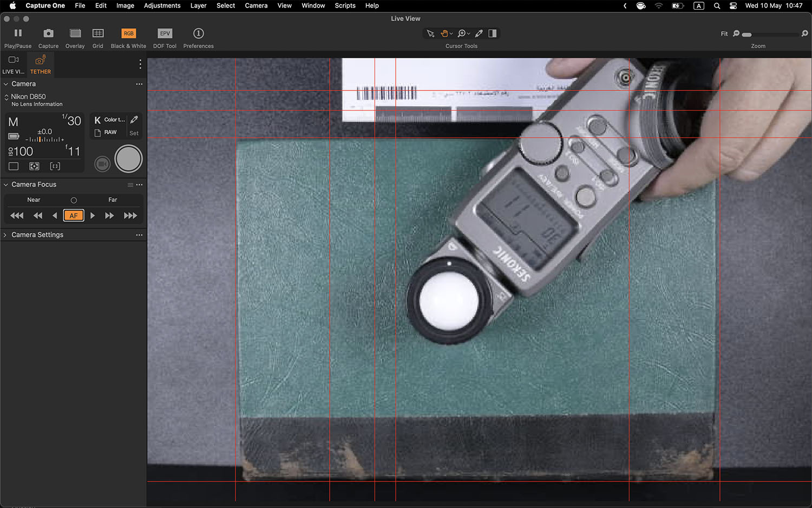The height and width of the screenshot is (508, 812).
Task: Click the Capture camera icon in toolbar
Action: tap(48, 34)
